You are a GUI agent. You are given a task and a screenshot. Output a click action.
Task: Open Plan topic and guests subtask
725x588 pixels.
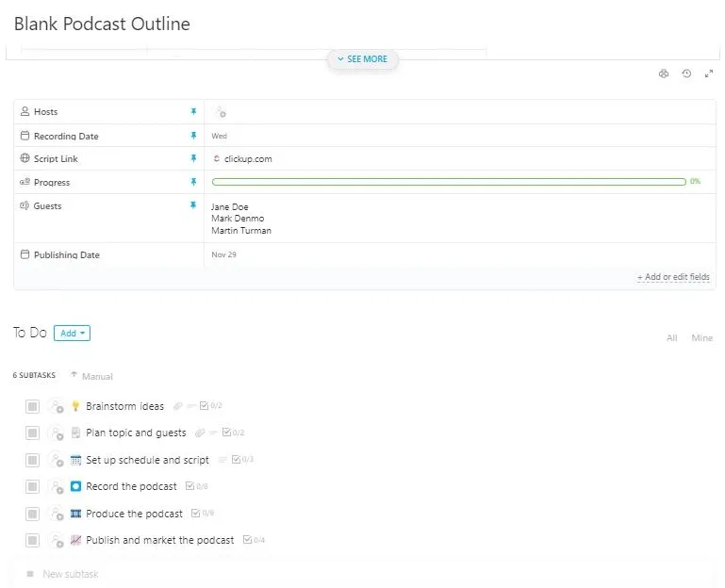pos(136,433)
